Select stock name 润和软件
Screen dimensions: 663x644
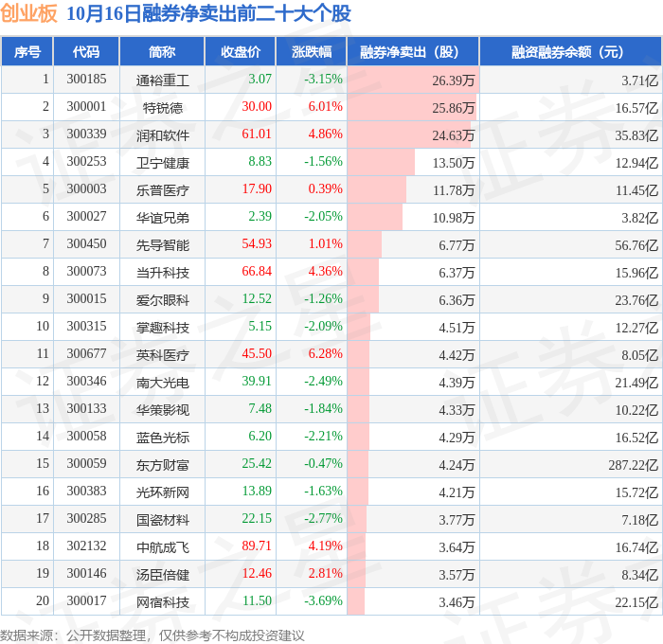coord(162,135)
